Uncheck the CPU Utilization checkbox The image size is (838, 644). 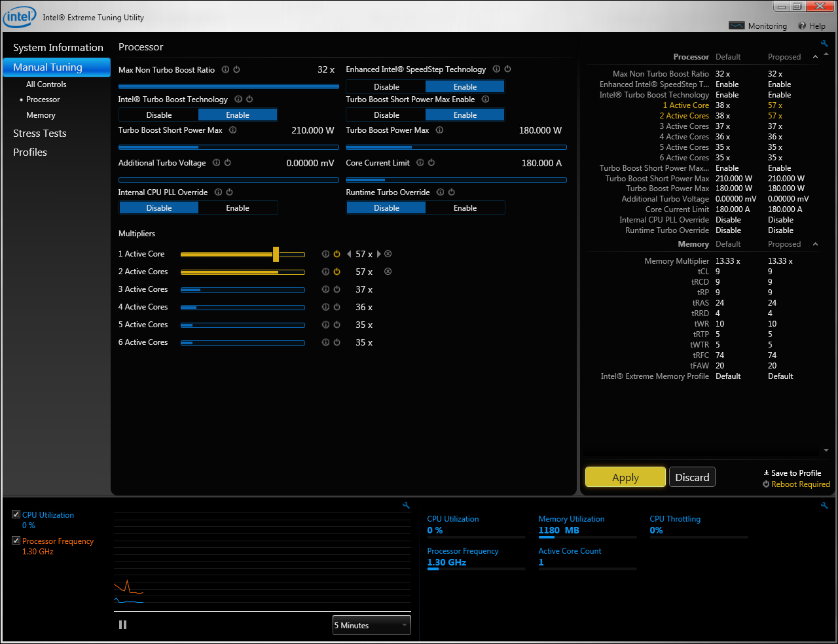[16, 514]
